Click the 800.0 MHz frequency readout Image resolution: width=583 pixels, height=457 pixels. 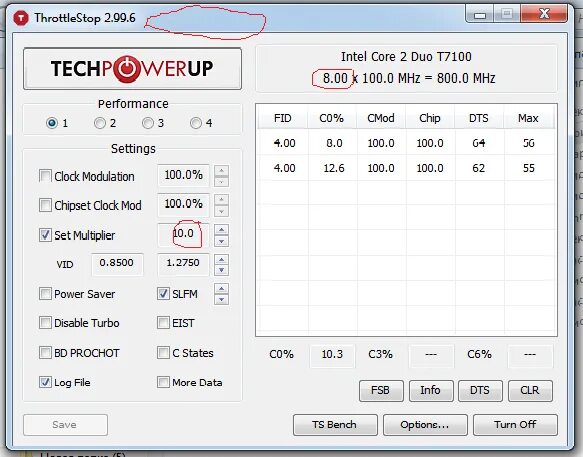pos(466,78)
